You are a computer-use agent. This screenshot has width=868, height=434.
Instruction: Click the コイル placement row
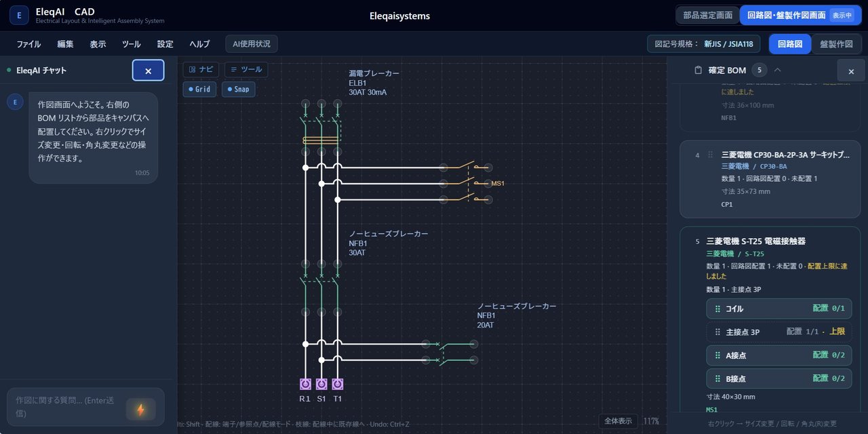point(779,309)
